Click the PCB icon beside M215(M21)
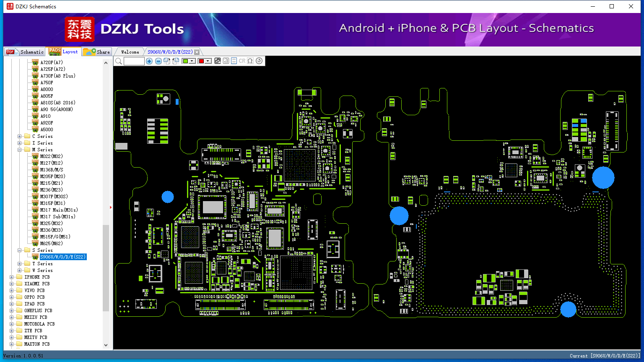The image size is (644, 362). pyautogui.click(x=35, y=183)
